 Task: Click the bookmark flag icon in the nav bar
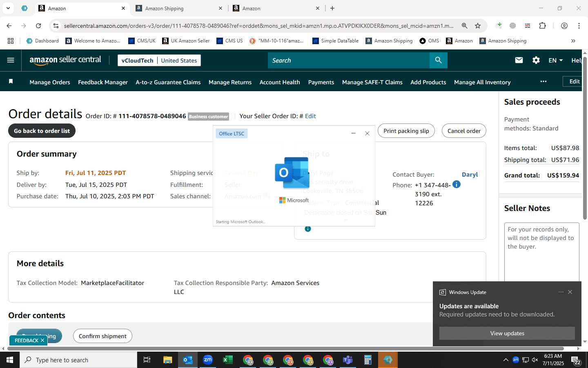click(11, 82)
